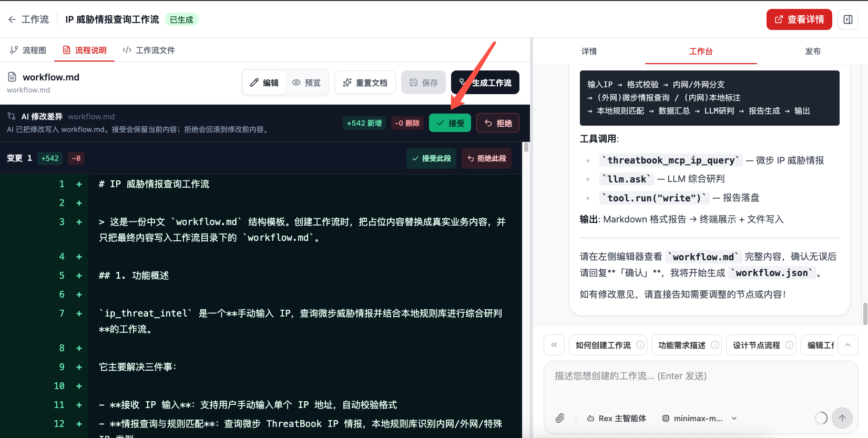Click 拒绝此段 for change 1
The height and width of the screenshot is (438, 868).
(x=486, y=158)
